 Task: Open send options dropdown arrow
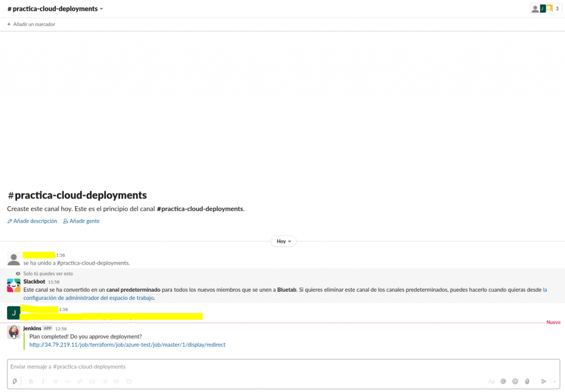tap(554, 381)
